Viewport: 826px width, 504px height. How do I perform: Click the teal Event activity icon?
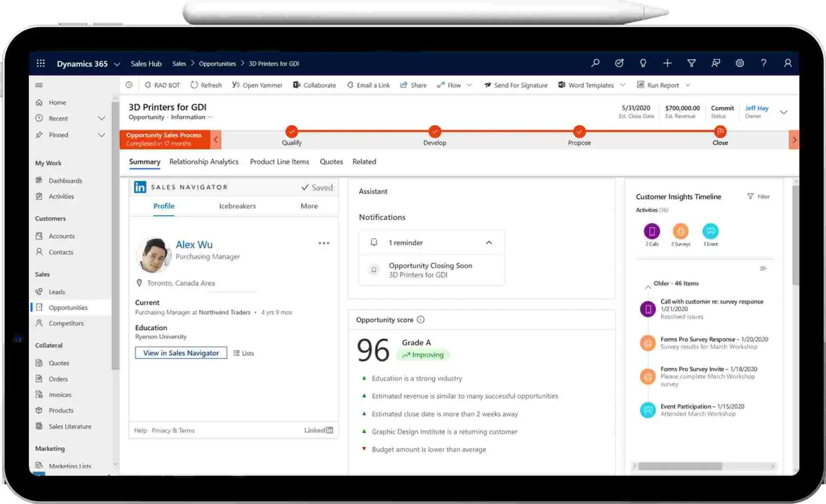point(710,231)
